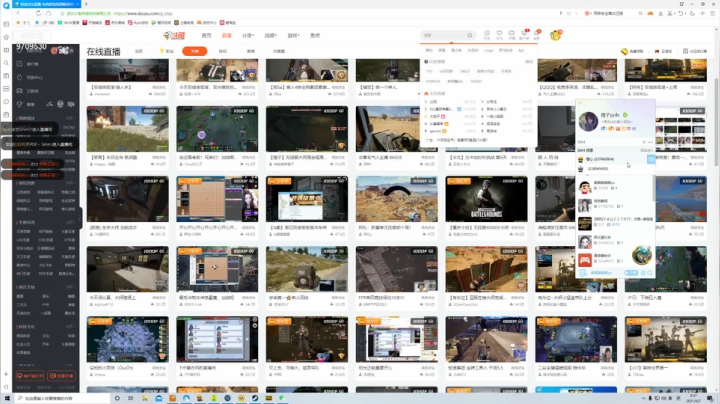Viewport: 720px width, 404px height.
Task: Open the 首页 home tab in Douyu navigation
Action: (206, 35)
